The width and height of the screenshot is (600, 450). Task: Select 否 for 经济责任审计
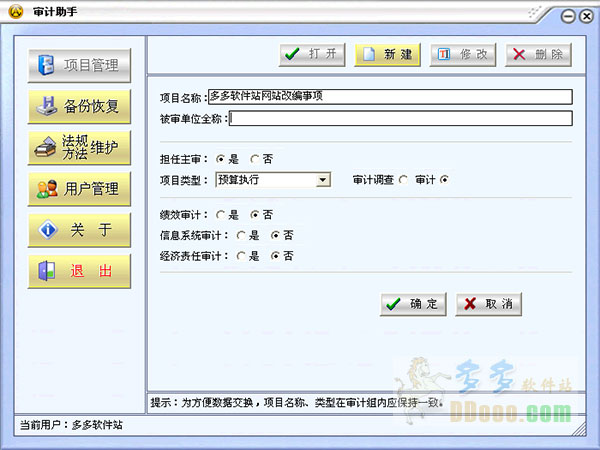275,256
